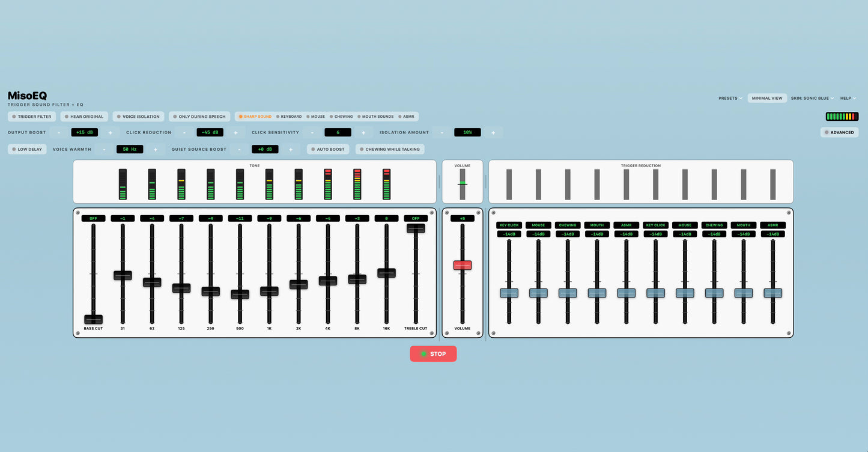Click the 500 Hz band fader handle

[240, 295]
